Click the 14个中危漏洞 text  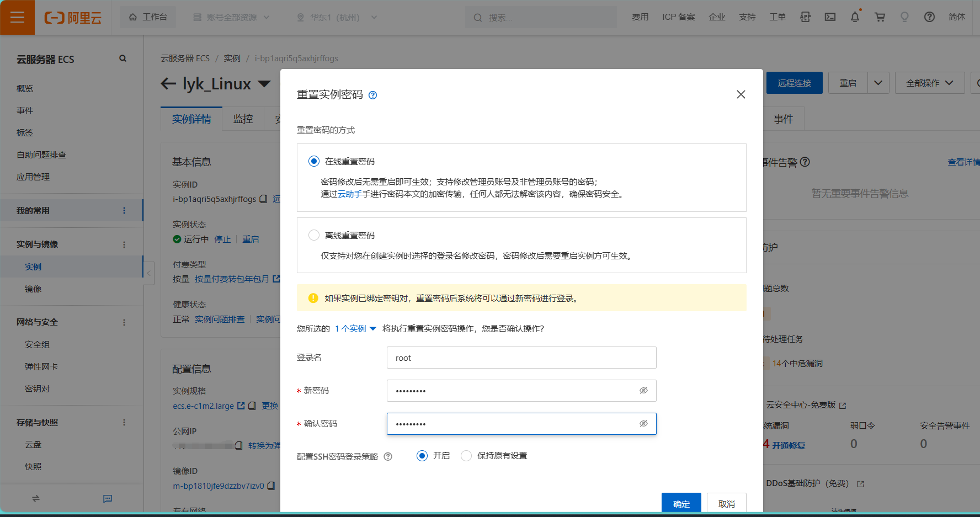(797, 363)
